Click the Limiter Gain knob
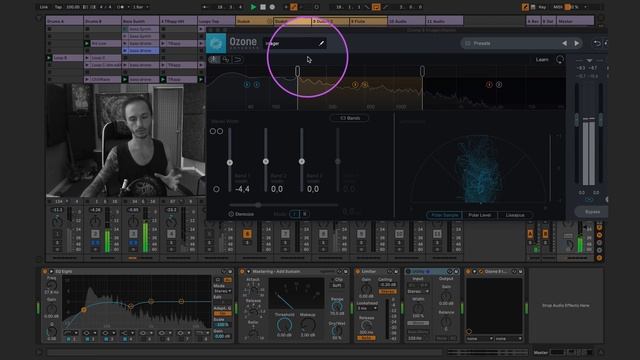The width and height of the screenshot is (640, 360). coord(366,289)
